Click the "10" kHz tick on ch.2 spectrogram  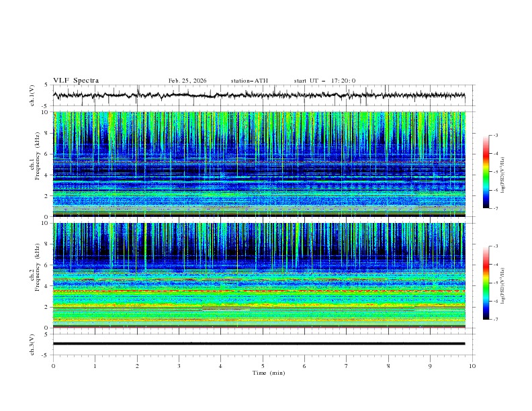(x=46, y=223)
